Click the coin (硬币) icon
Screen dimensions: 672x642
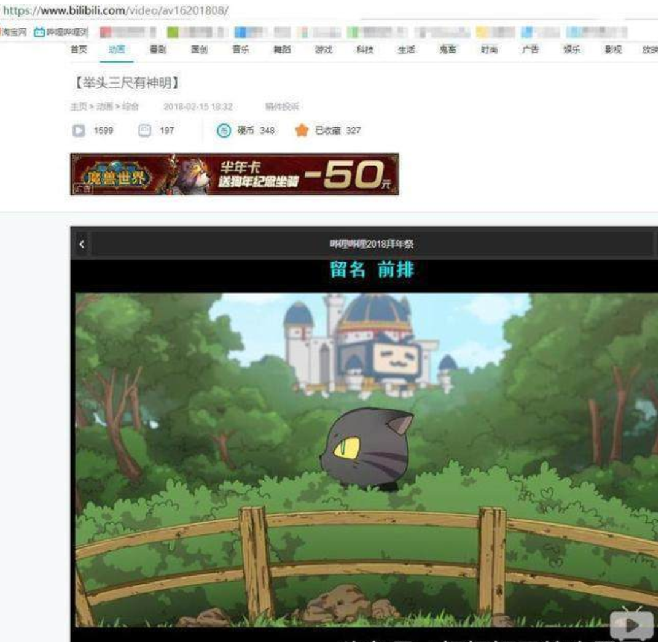224,131
